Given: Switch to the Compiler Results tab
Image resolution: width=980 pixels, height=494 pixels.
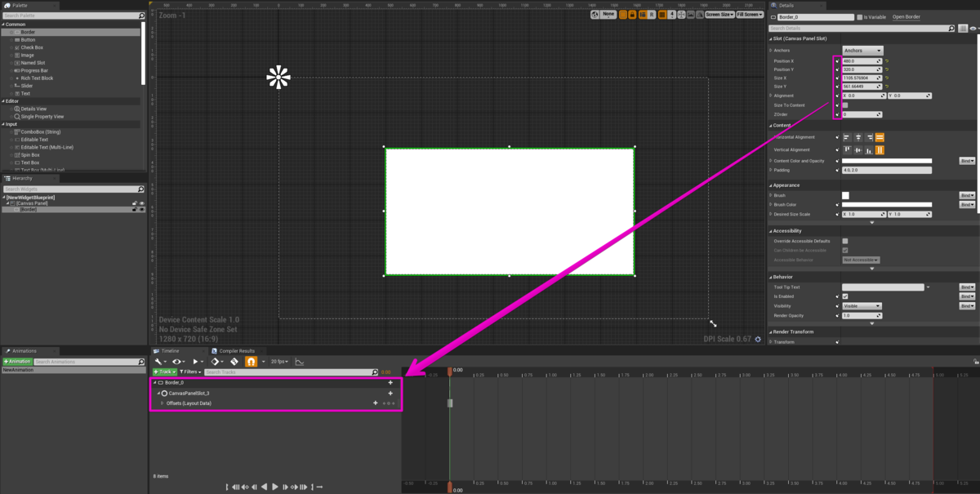Looking at the screenshot, I should [x=237, y=351].
